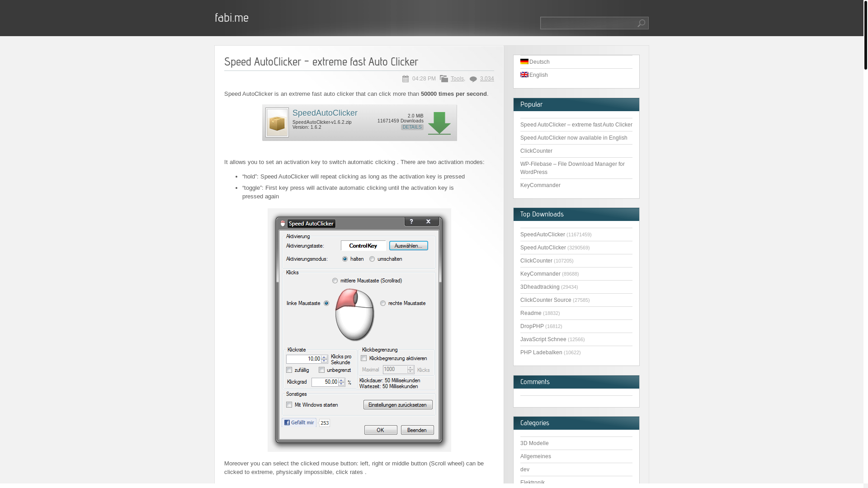
Task: Open the Allgemeines category
Action: click(x=536, y=456)
